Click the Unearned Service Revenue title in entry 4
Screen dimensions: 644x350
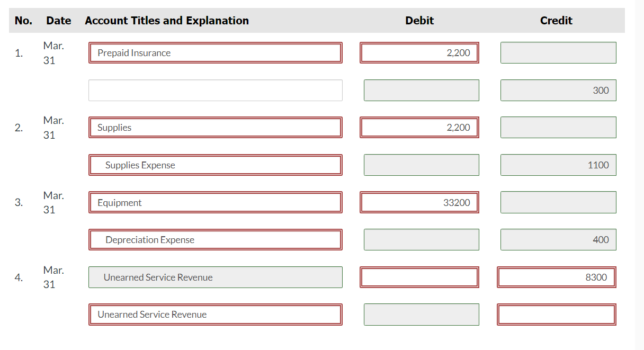coord(214,277)
